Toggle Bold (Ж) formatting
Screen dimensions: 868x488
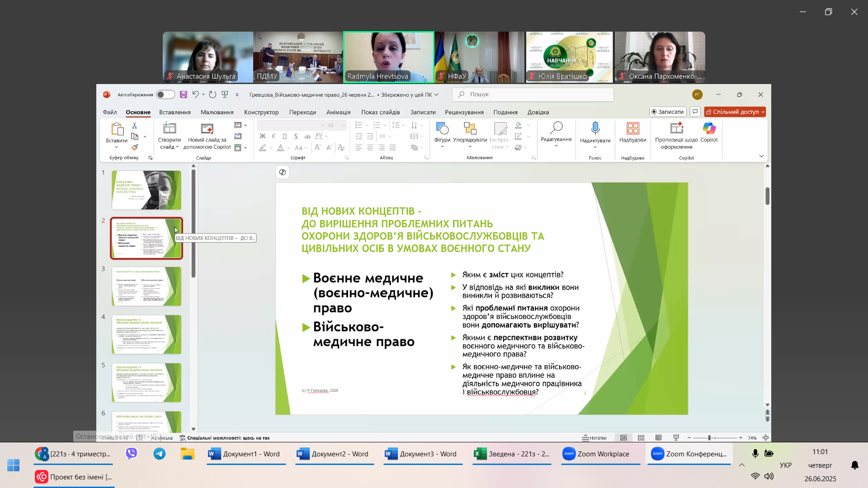tap(263, 136)
